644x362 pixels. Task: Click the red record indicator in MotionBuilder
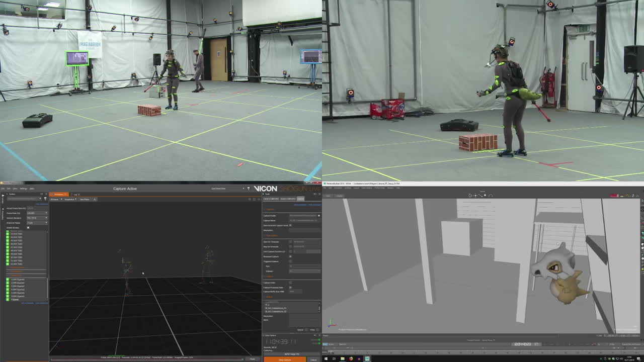[614, 196]
